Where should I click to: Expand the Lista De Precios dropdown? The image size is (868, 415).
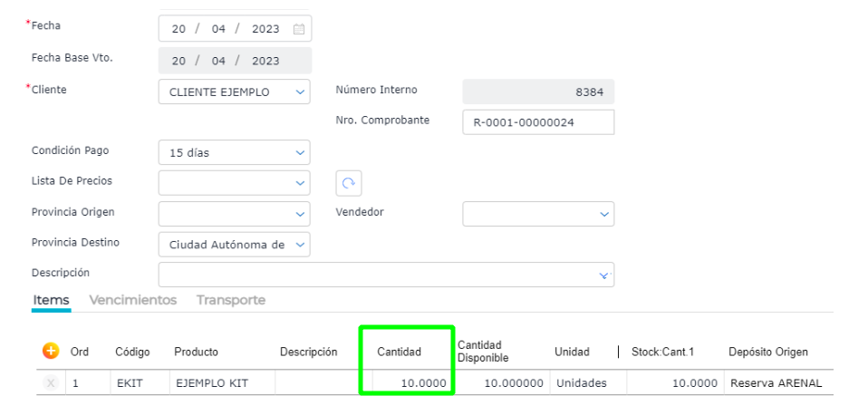[301, 183]
